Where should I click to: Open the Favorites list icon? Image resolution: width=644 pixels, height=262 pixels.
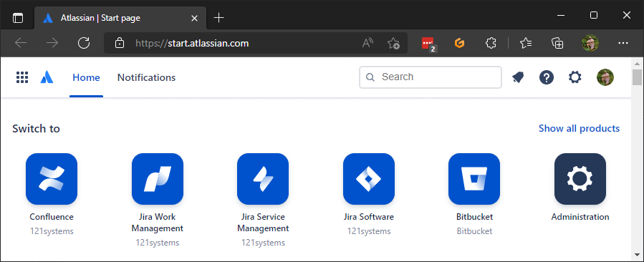tap(526, 43)
